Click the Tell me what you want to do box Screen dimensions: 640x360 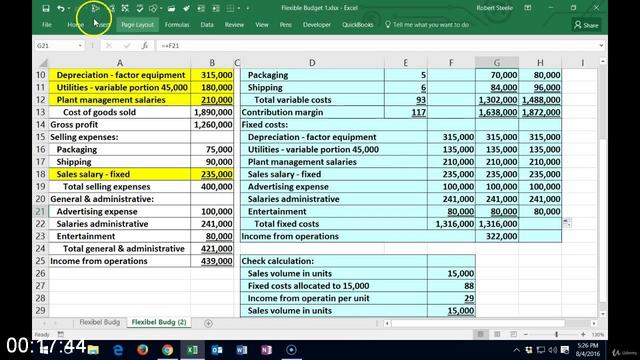tap(427, 25)
